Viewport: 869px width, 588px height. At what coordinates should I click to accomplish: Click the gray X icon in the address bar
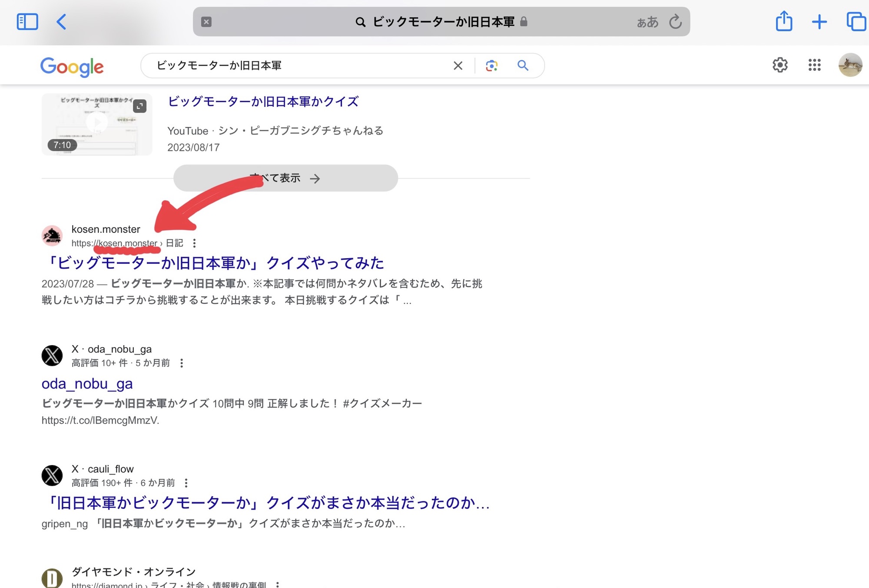[x=206, y=22]
